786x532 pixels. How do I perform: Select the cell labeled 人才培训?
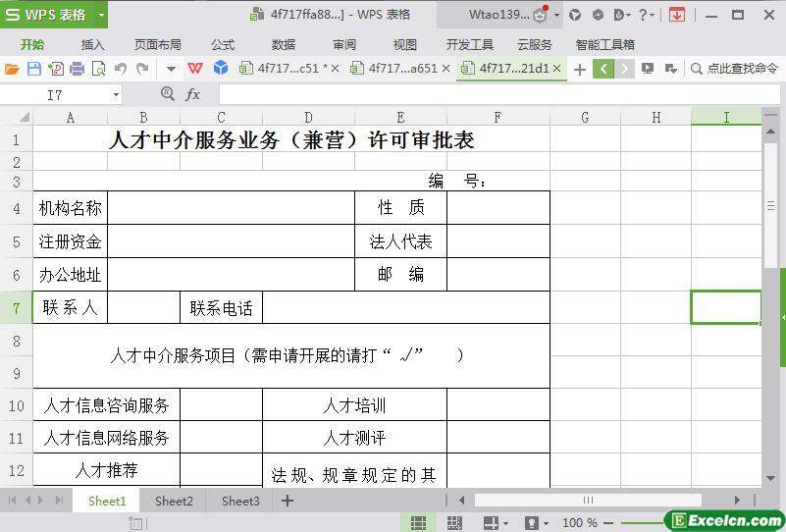pyautogui.click(x=354, y=404)
